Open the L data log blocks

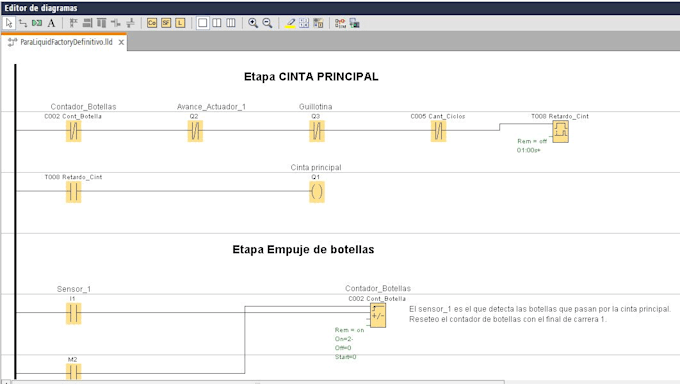180,23
